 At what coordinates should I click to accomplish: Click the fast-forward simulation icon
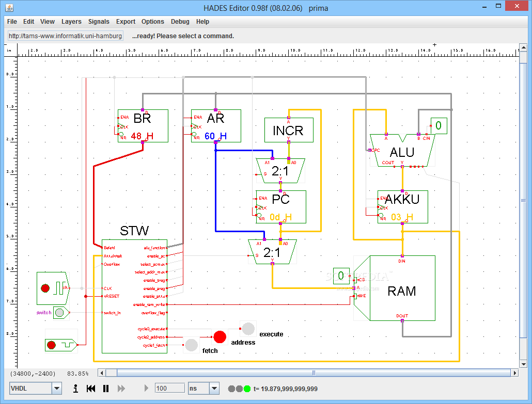click(121, 389)
